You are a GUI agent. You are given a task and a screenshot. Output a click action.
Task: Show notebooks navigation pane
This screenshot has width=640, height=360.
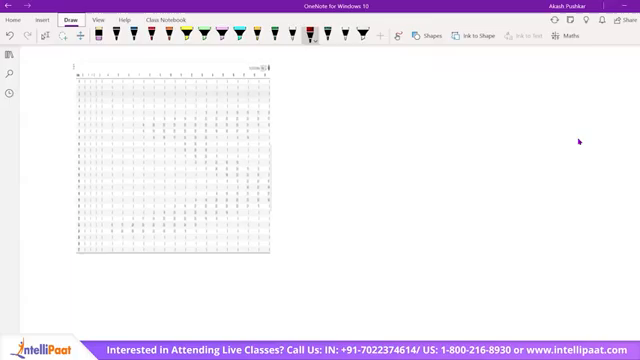coord(9,54)
